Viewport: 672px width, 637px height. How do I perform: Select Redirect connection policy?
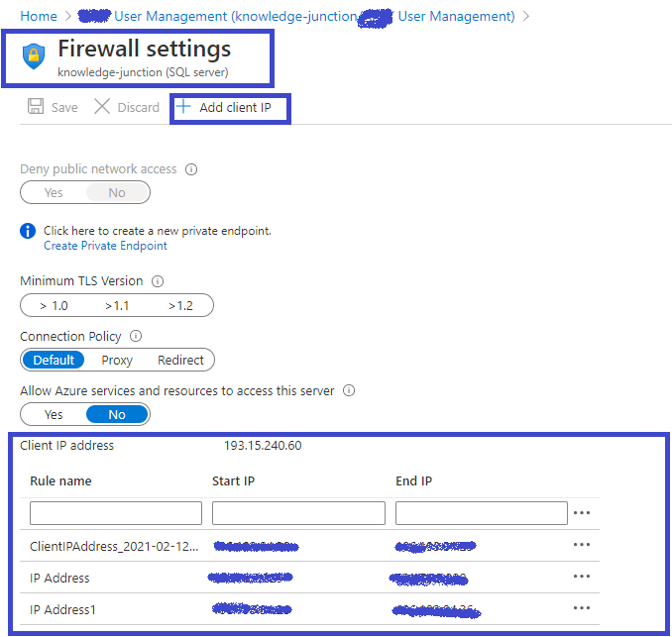click(x=180, y=360)
